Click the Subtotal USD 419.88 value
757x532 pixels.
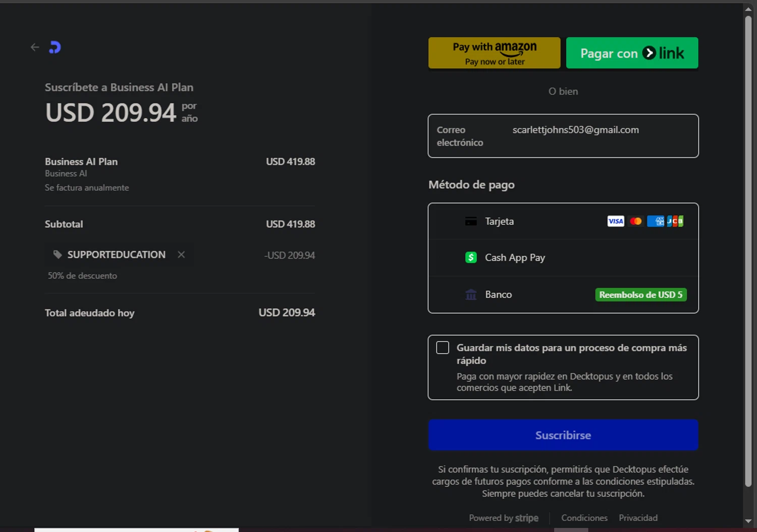290,224
